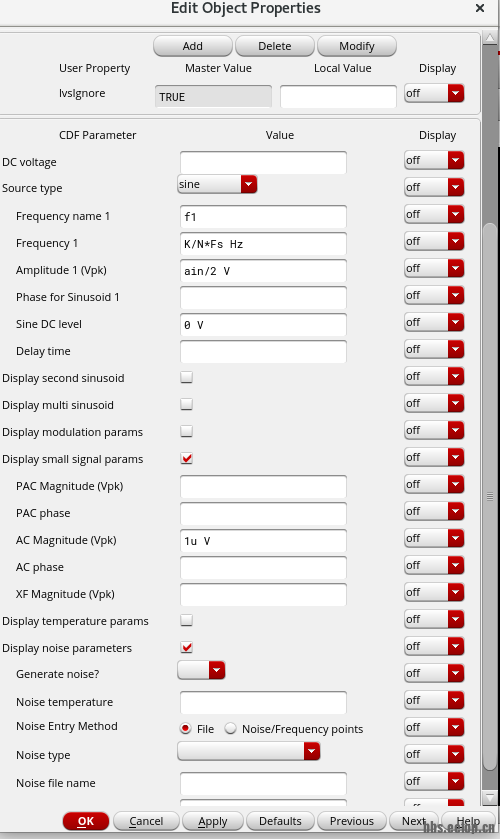Click the Apply button
500x839 pixels.
pos(213,821)
